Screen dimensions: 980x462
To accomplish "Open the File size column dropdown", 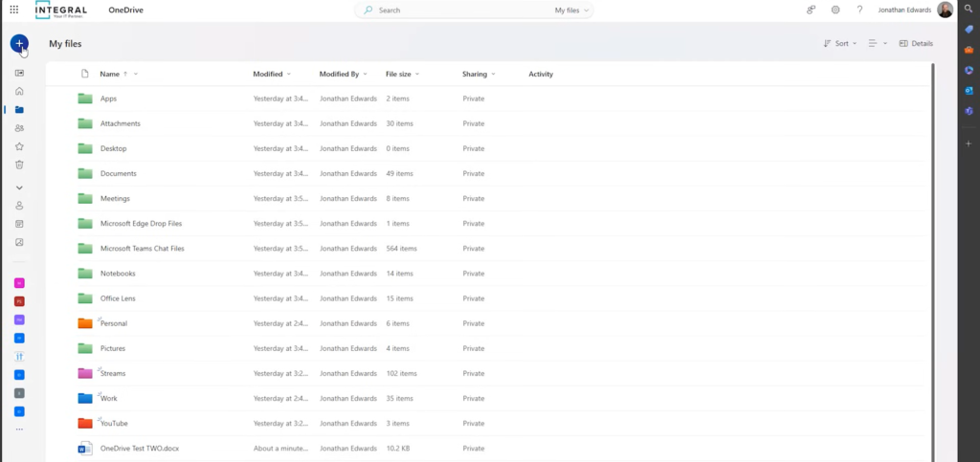I will pyautogui.click(x=417, y=75).
